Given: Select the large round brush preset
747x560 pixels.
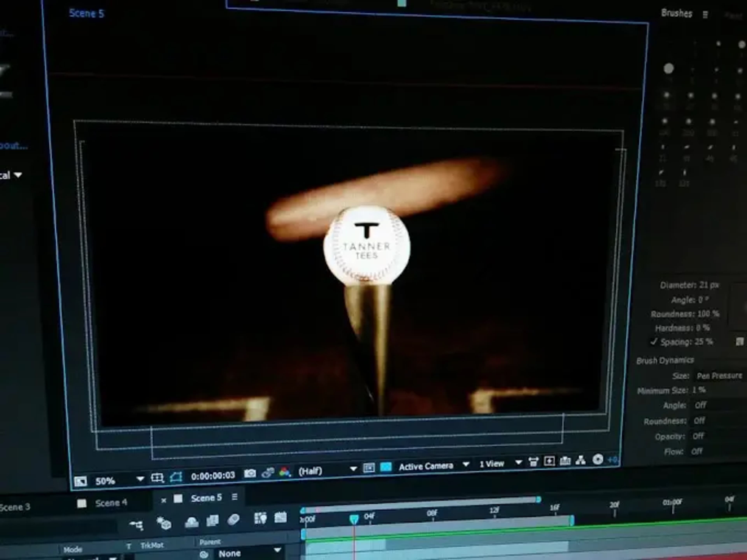Looking at the screenshot, I should [x=668, y=68].
